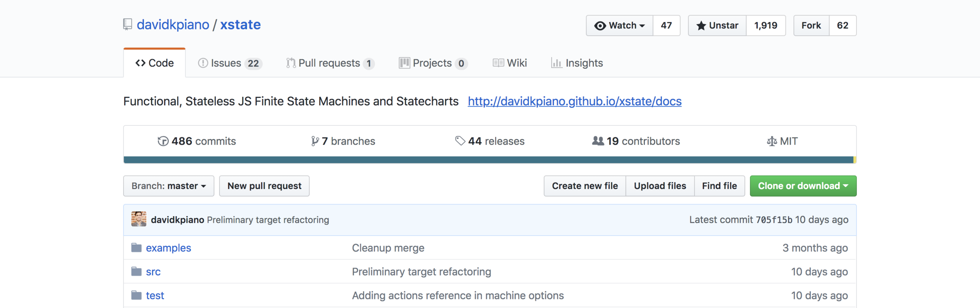Go to the Insights tab
Viewport: 980px width, 308px height.
(577, 63)
